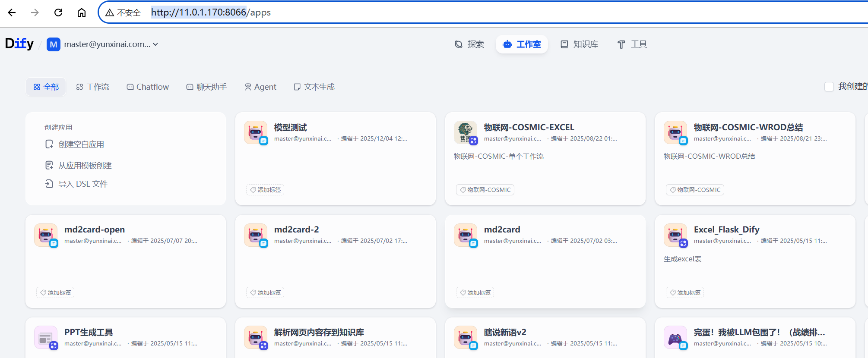Viewport: 868px width, 358px height.
Task: Filter apps by 聊天助手
Action: click(x=206, y=87)
